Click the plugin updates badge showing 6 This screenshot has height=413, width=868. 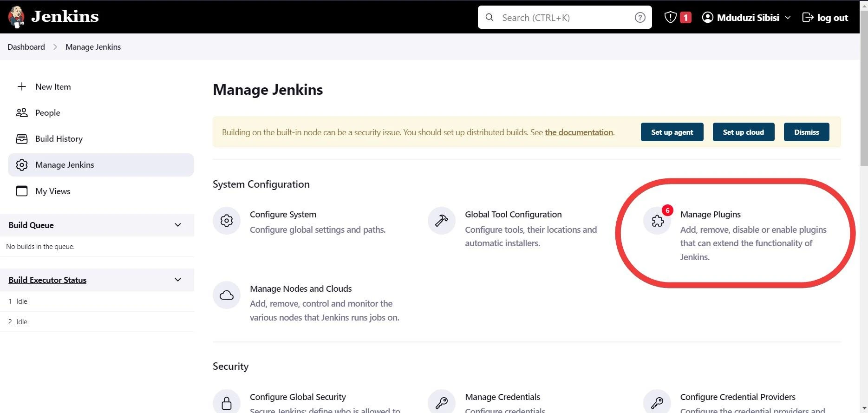(x=667, y=210)
